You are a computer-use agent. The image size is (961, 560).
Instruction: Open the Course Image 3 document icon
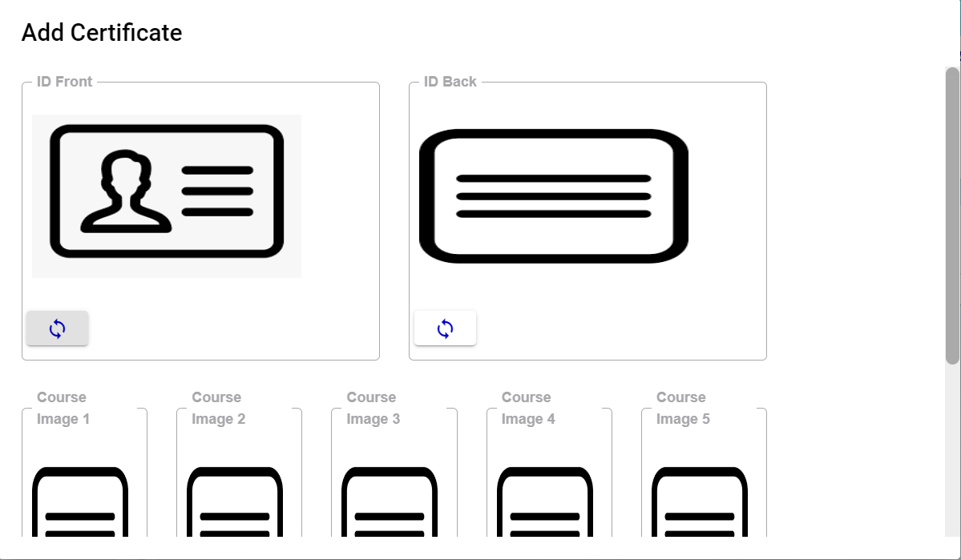(x=390, y=502)
